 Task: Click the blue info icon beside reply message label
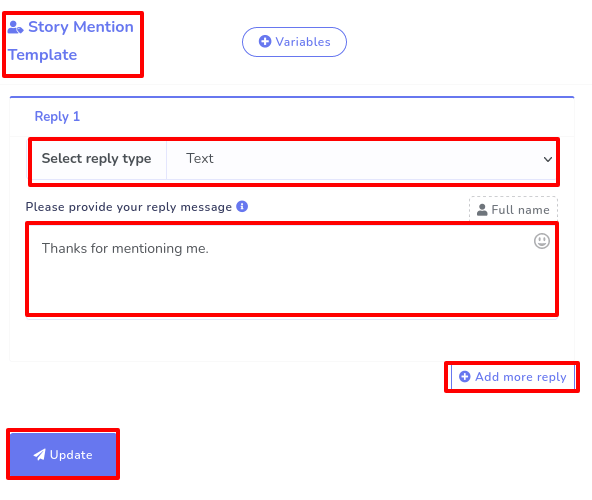[x=242, y=207]
